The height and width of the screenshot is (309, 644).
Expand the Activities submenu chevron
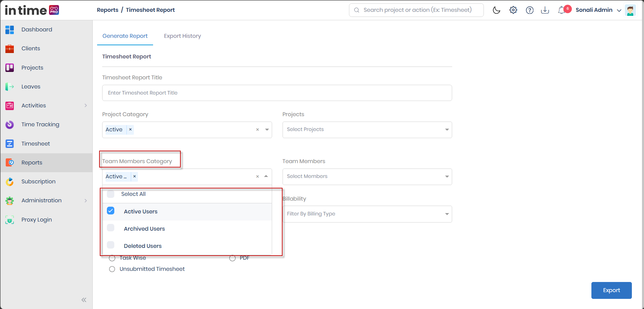(86, 106)
